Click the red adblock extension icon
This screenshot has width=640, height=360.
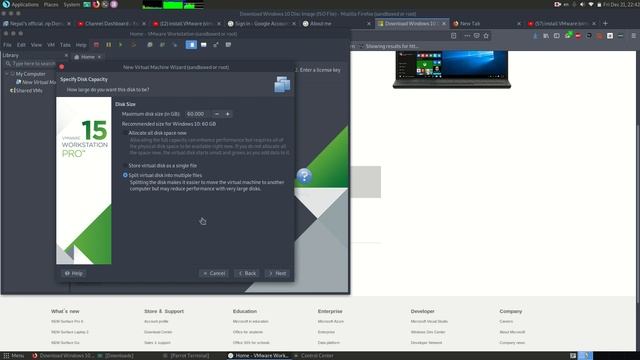(x=578, y=36)
